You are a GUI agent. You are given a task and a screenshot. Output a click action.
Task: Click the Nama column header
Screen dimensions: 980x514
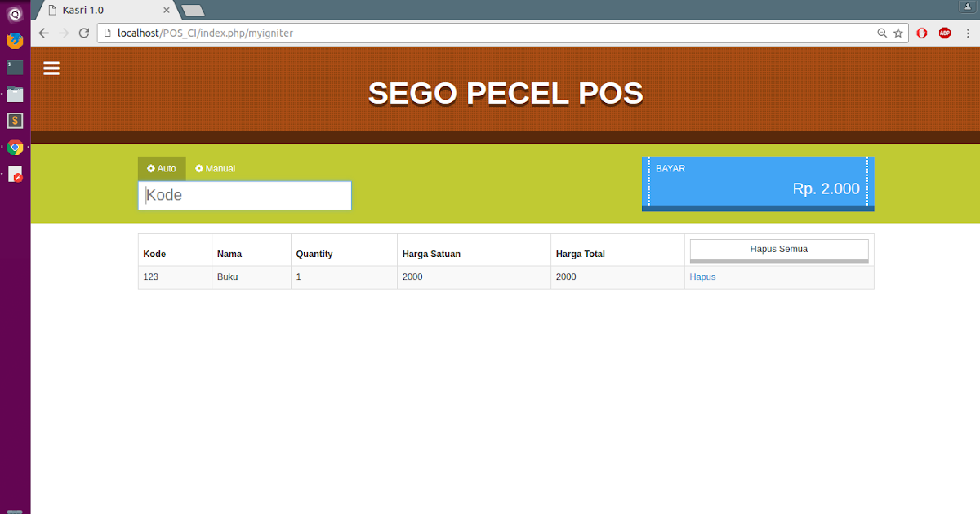click(229, 254)
